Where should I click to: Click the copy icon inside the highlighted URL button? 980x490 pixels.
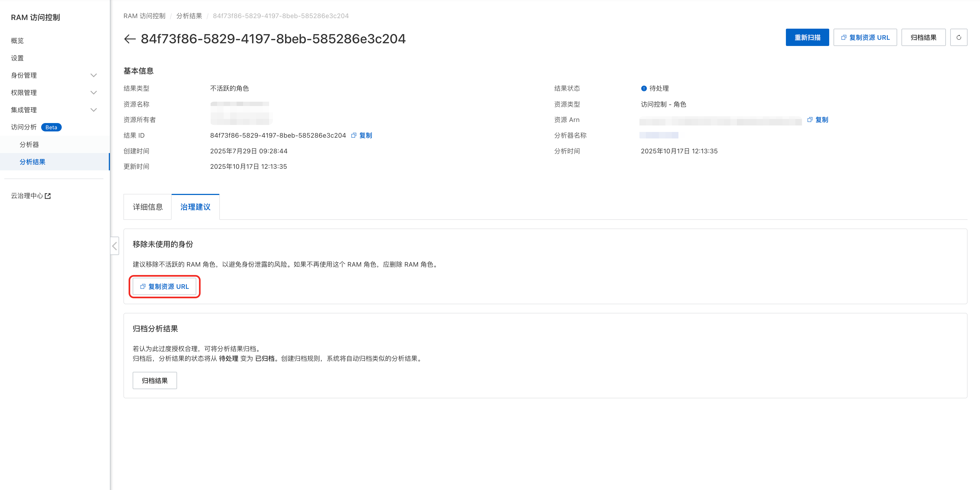pos(143,287)
